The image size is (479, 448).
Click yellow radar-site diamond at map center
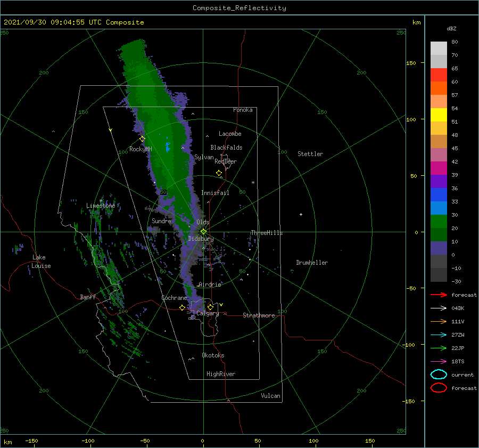coord(203,232)
